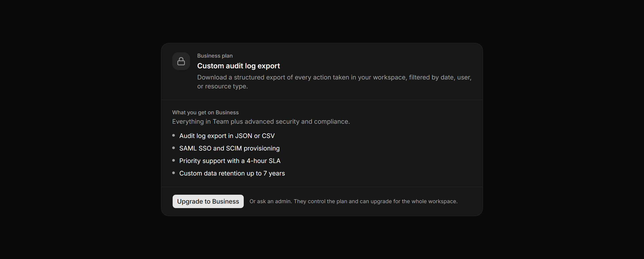Click the 'Download a structured export' description
This screenshot has width=644, height=259.
334,82
